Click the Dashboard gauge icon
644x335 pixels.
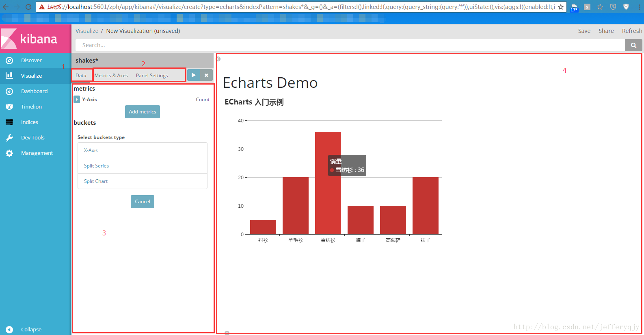tap(9, 91)
